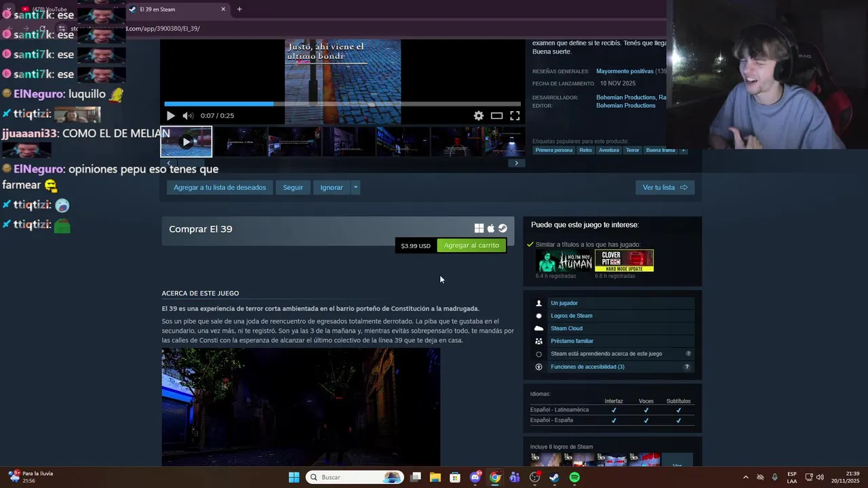Open video settings gear
Screen dimensions: 868x488
point(479,116)
